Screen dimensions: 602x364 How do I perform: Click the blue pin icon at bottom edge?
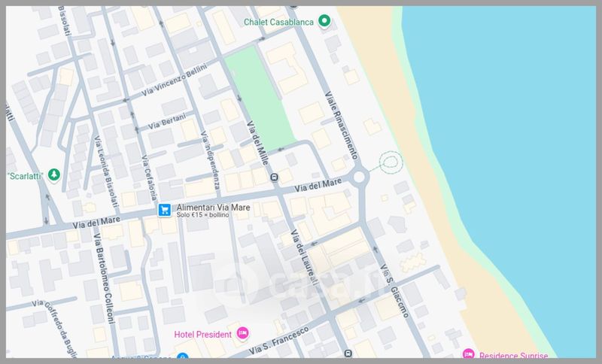181,356
